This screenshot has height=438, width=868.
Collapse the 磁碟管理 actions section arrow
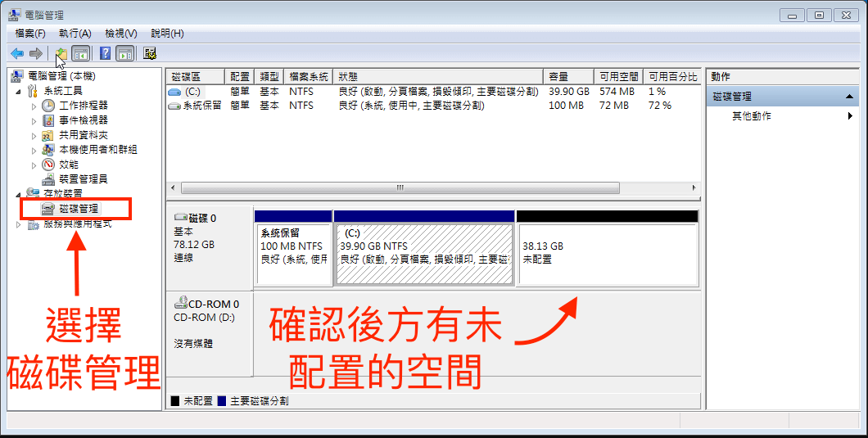coord(850,97)
